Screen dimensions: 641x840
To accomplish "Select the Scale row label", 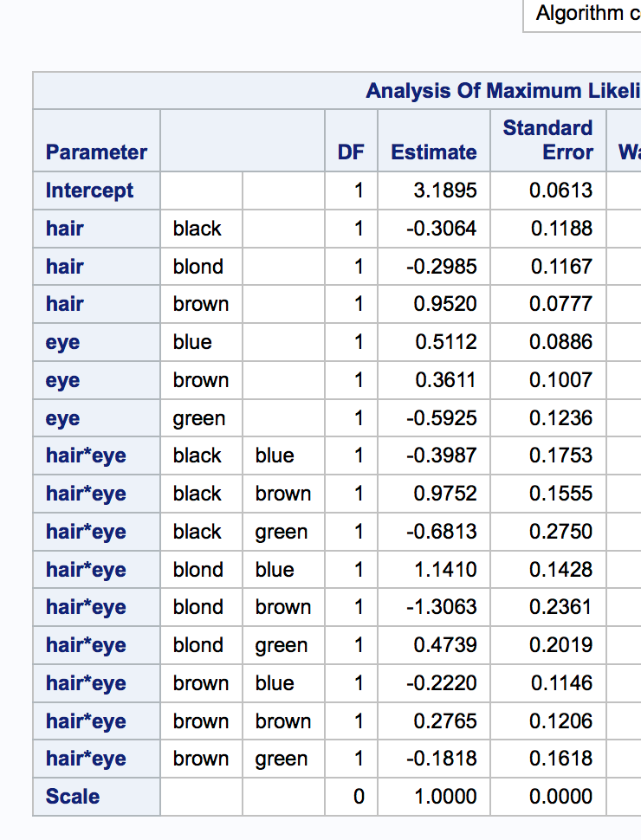I will [73, 797].
